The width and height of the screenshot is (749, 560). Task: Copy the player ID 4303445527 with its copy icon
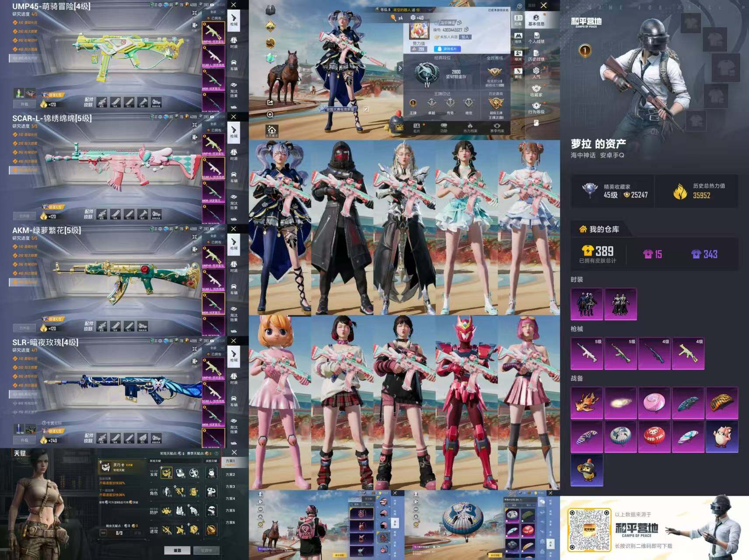pos(466,29)
